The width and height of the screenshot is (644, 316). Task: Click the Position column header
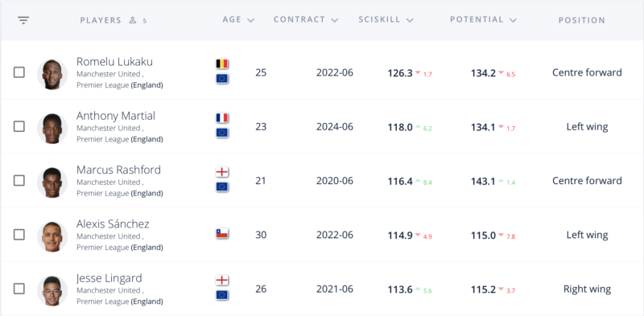[581, 20]
